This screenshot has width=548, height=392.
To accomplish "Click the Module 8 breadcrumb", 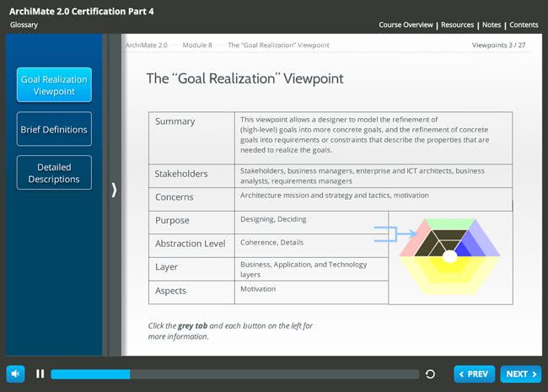I will click(197, 45).
